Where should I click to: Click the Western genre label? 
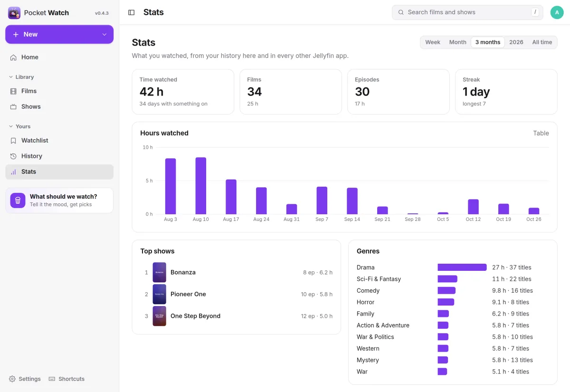[x=368, y=348]
